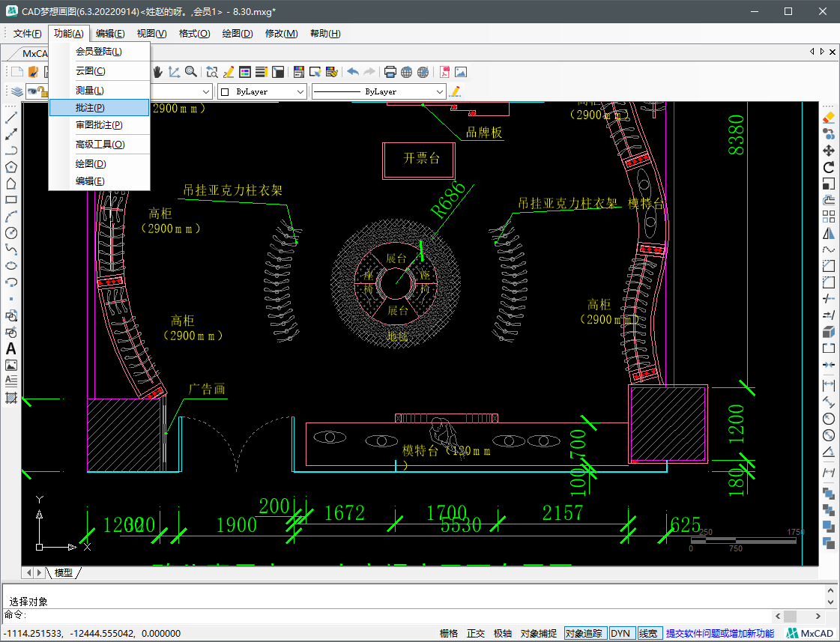The height and width of the screenshot is (642, 840).
Task: Select the Hatch fill tool
Action: pos(10,398)
